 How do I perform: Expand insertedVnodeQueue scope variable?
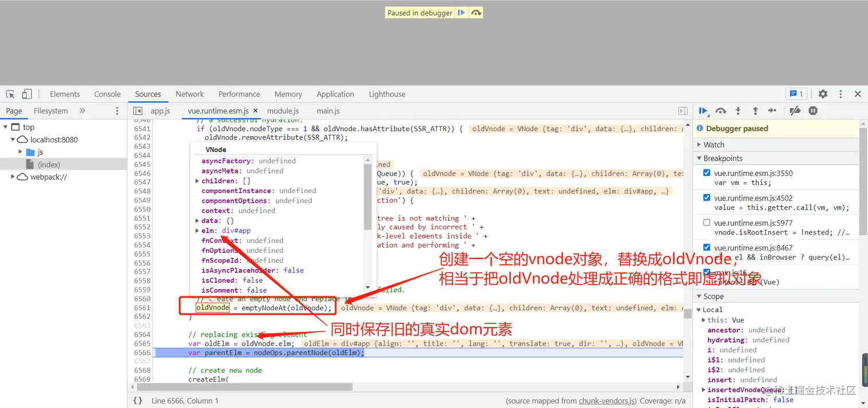704,390
